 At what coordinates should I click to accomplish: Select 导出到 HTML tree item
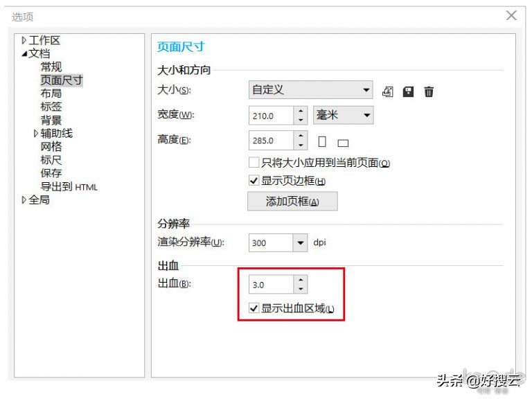tap(69, 187)
